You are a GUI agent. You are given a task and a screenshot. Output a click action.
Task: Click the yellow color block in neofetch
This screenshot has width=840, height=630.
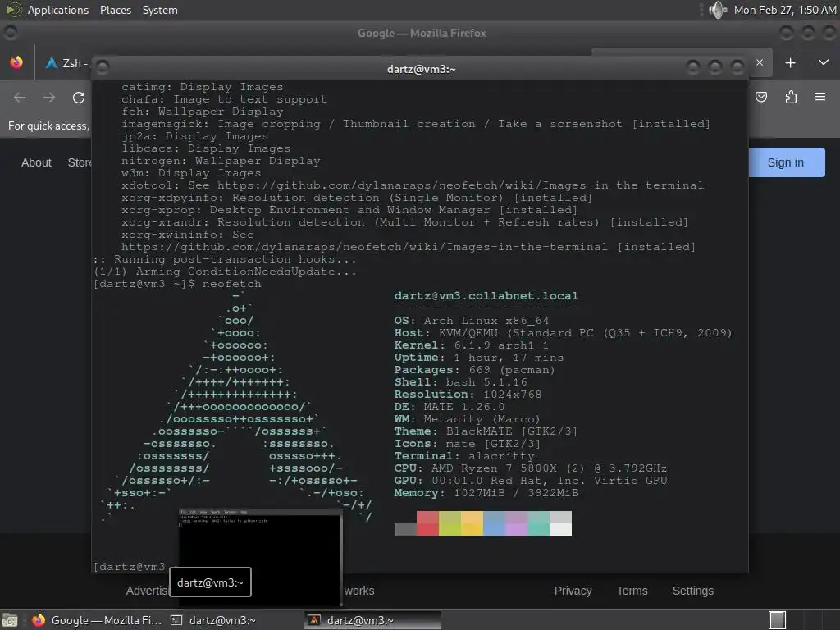[472, 523]
